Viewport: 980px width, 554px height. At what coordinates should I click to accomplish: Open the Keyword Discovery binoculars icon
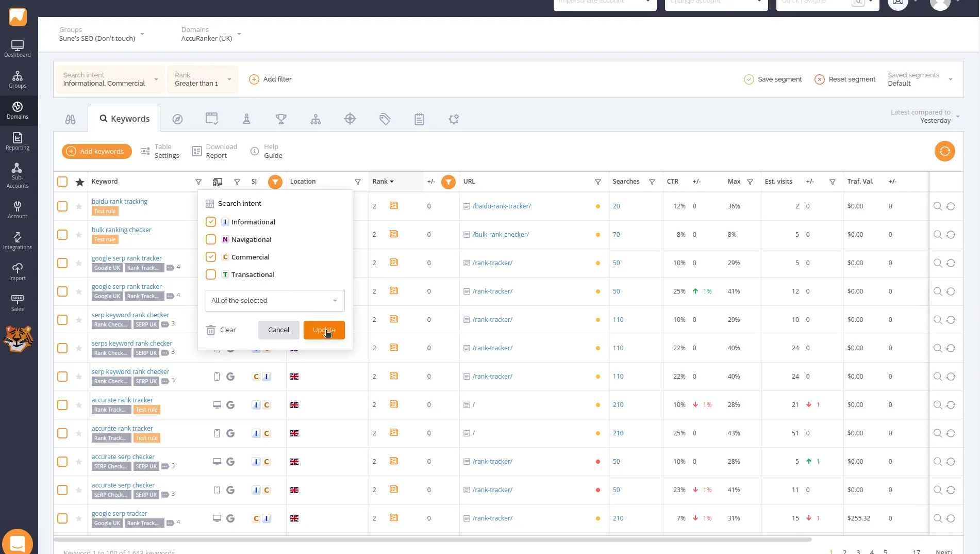click(70, 119)
